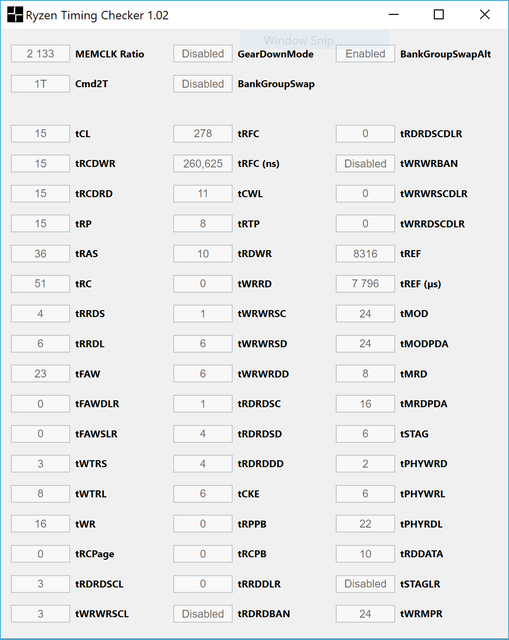Screen dimensions: 509x640
Task: Select the MEMCLK Ratio value field
Action: tap(40, 53)
